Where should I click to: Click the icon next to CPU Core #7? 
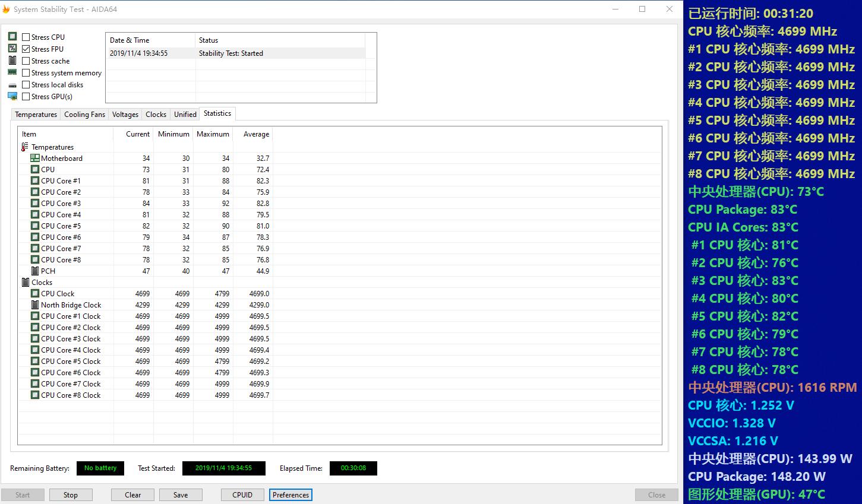[35, 248]
